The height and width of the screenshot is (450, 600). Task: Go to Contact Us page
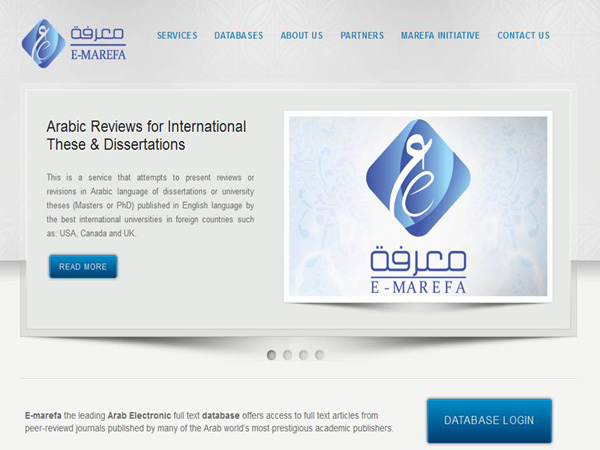click(x=523, y=36)
